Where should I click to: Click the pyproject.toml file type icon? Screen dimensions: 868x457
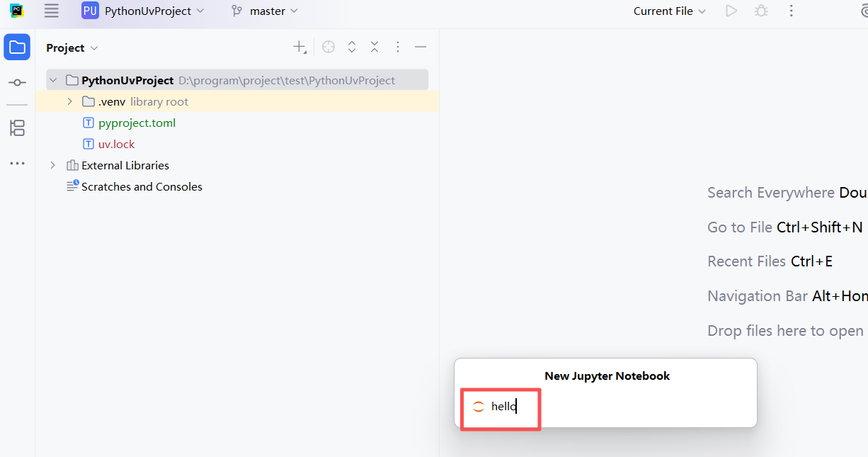pyautogui.click(x=88, y=123)
